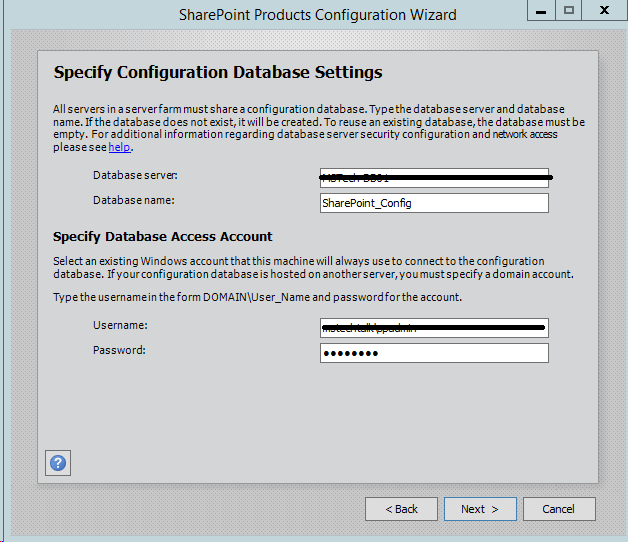
Task: Click the 'Specify Database Access Account' heading
Action: tap(162, 236)
